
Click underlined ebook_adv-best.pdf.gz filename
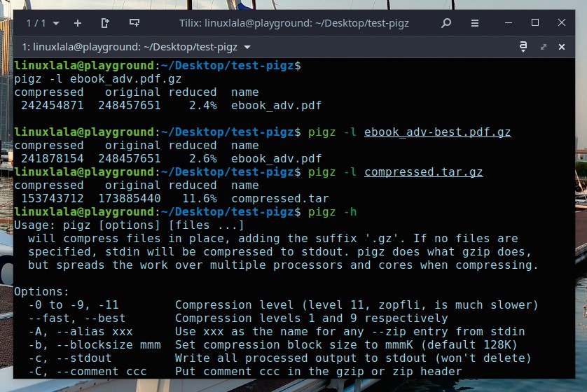(438, 132)
